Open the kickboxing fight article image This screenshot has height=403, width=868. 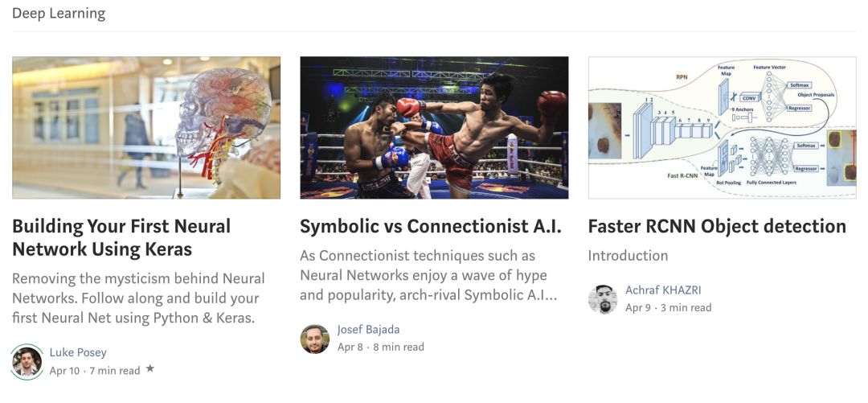pyautogui.click(x=434, y=127)
